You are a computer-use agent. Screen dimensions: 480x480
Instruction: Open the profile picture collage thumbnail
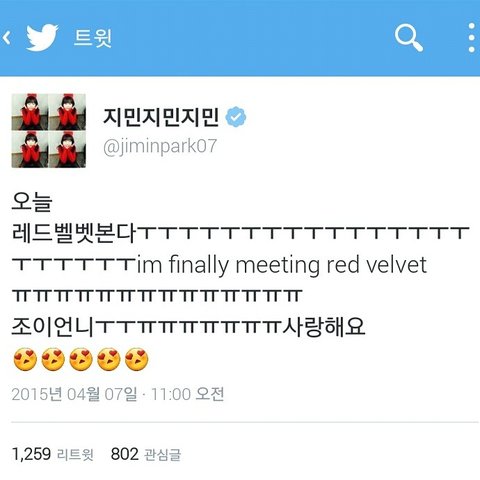click(49, 131)
